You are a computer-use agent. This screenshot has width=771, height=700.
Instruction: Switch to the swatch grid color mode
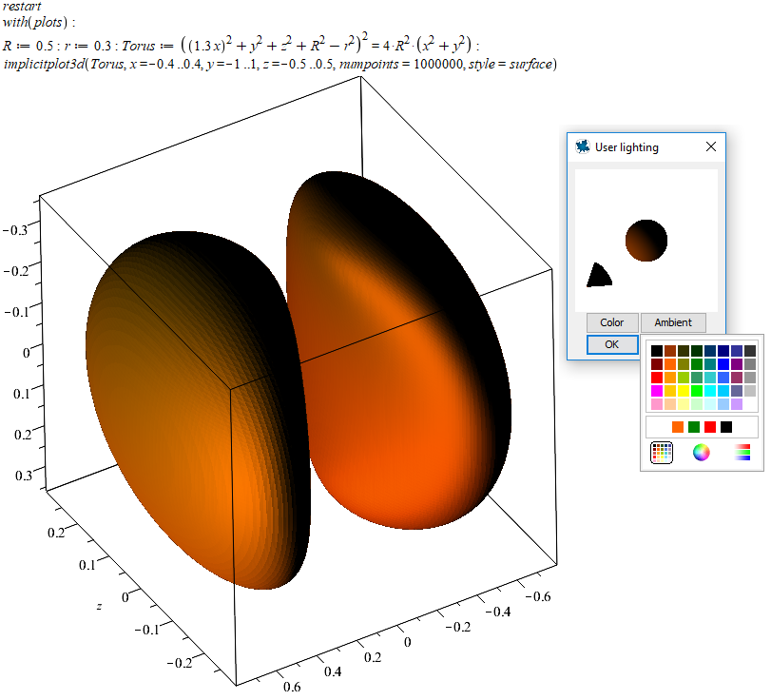coord(662,453)
